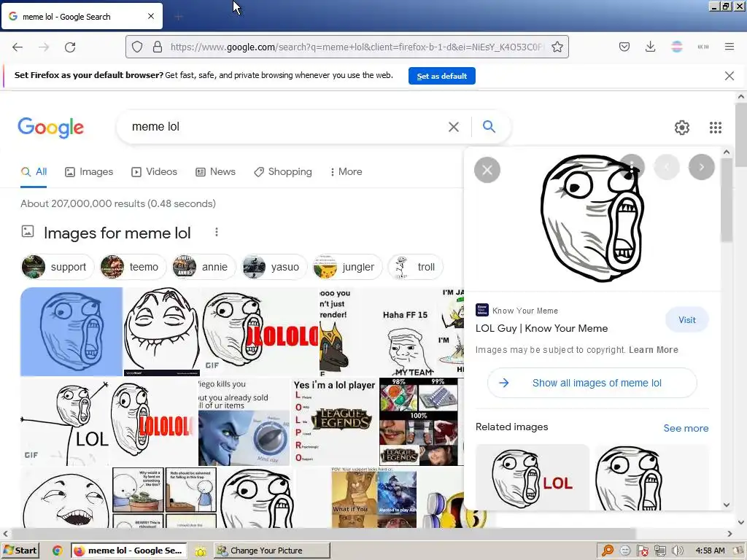Open the blue highlighted LOL face thumbnail
Viewport: 747px width, 560px height.
click(71, 332)
